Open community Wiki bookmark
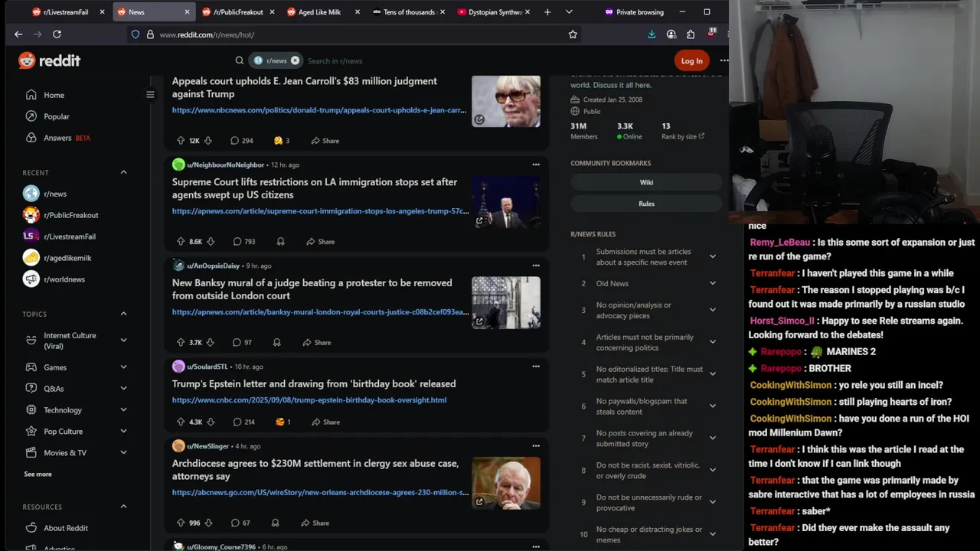980x551 pixels. tap(646, 182)
